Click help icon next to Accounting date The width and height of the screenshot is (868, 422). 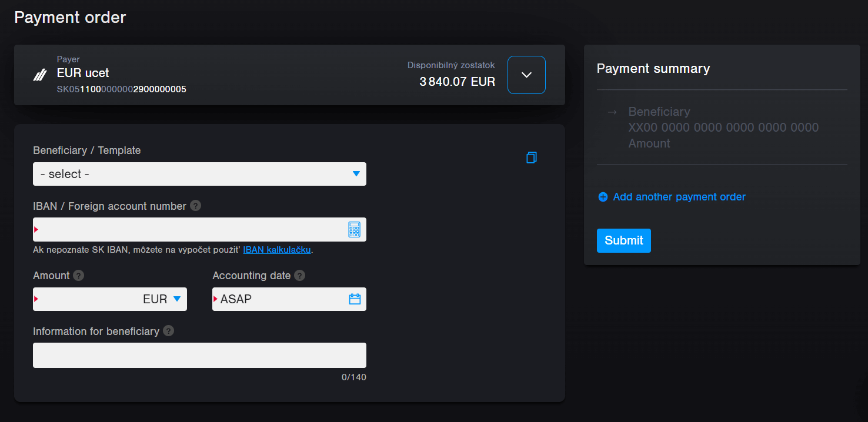[x=300, y=275]
